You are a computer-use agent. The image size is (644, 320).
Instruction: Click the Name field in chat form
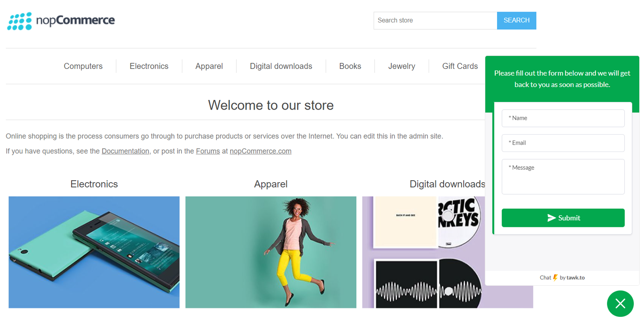click(563, 118)
